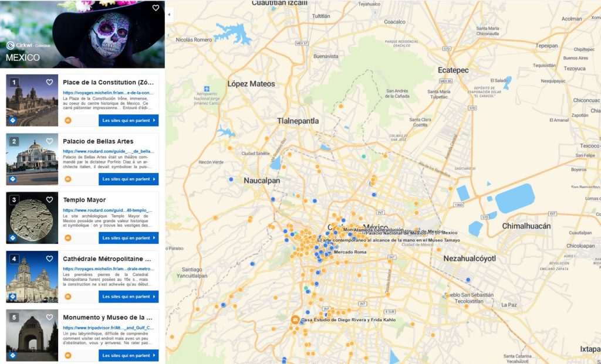Expand "Les sites qui en parlent" for Templo Mayor
The width and height of the screenshot is (601, 364).
[129, 238]
